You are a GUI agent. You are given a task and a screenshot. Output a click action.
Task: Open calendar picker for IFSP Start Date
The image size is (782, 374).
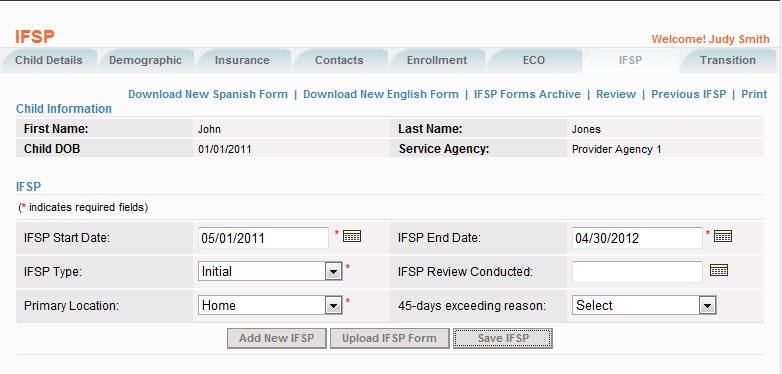pos(352,236)
